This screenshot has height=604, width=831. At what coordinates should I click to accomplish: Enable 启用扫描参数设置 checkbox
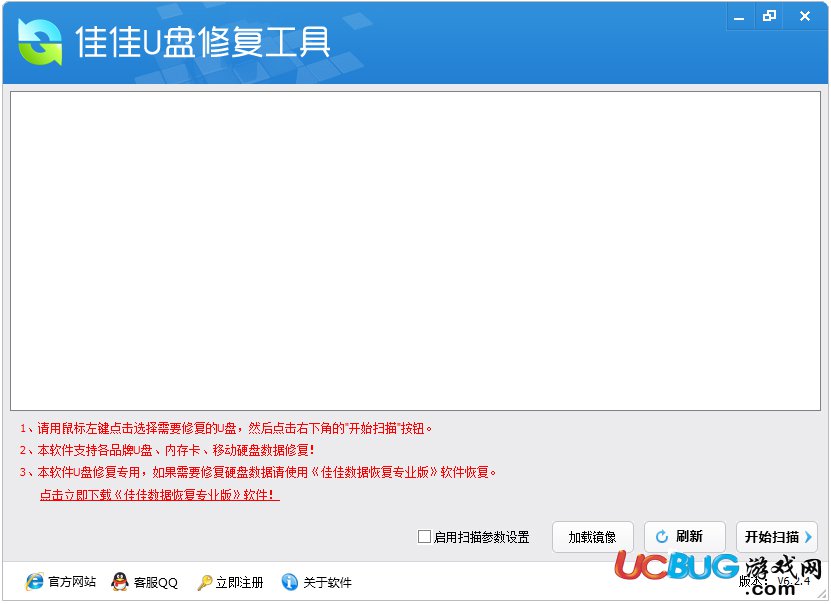tap(424, 537)
